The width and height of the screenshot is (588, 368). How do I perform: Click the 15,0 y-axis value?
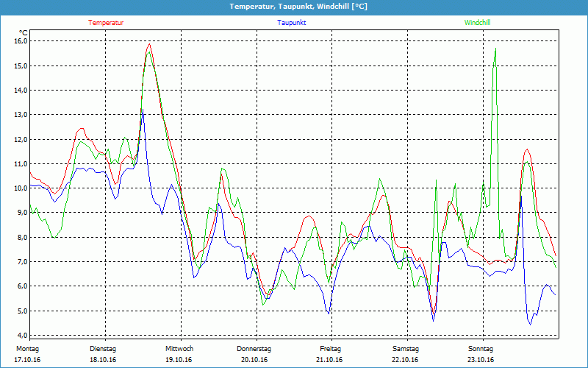21,66
